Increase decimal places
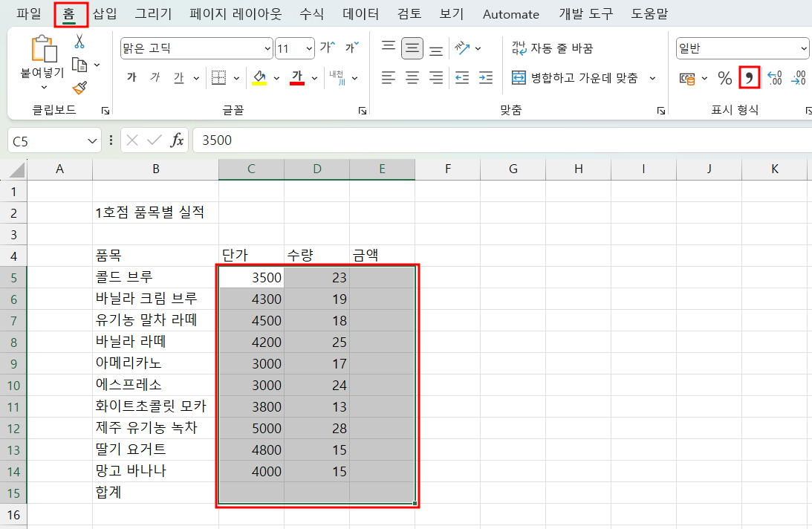 tap(775, 78)
